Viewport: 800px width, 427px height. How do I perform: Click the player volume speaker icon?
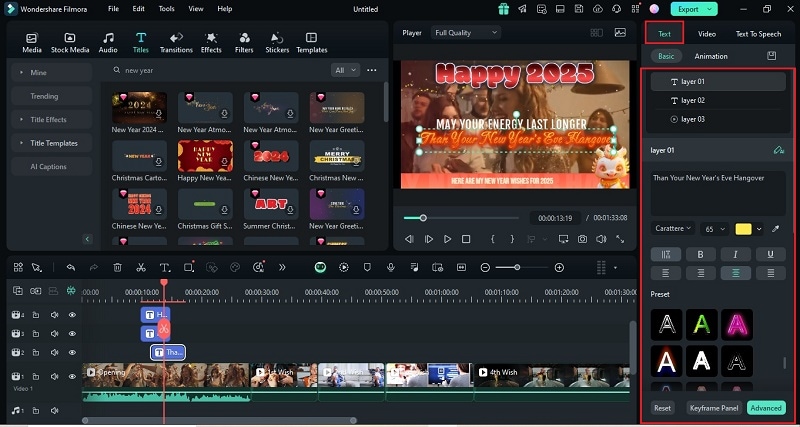click(x=601, y=239)
